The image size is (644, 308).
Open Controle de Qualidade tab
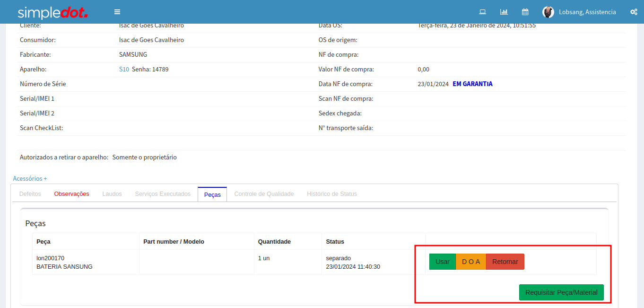(x=264, y=194)
